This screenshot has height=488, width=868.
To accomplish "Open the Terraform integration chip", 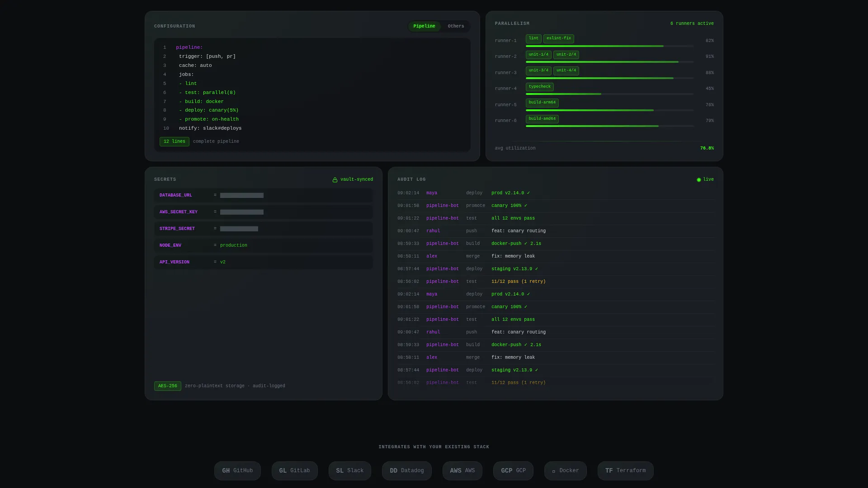I will coord(626,471).
